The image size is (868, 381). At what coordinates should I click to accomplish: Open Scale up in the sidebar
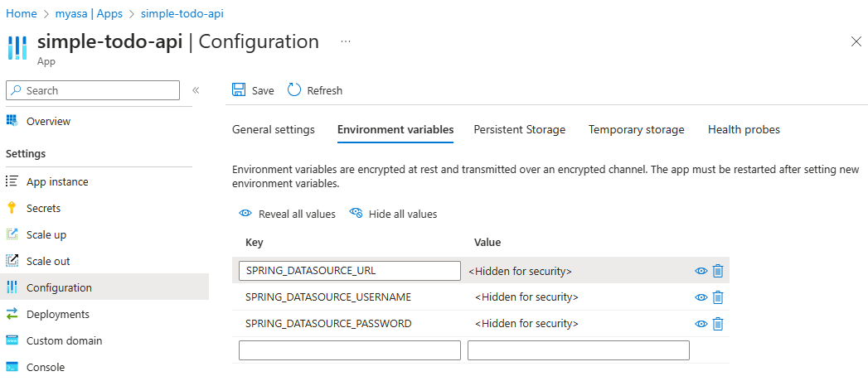coord(46,234)
